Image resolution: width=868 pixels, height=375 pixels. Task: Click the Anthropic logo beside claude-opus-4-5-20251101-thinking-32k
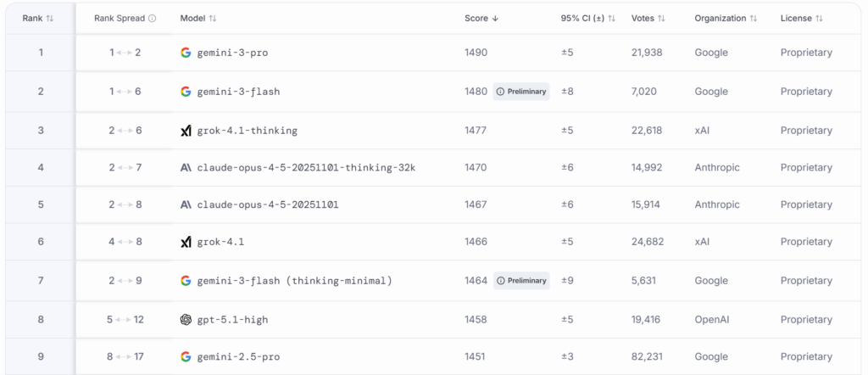(x=186, y=168)
